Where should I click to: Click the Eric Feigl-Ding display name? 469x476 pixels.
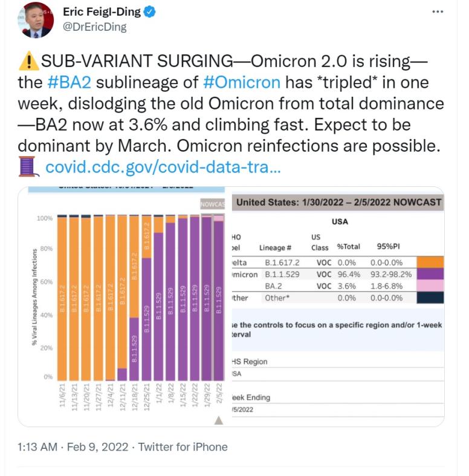[101, 11]
